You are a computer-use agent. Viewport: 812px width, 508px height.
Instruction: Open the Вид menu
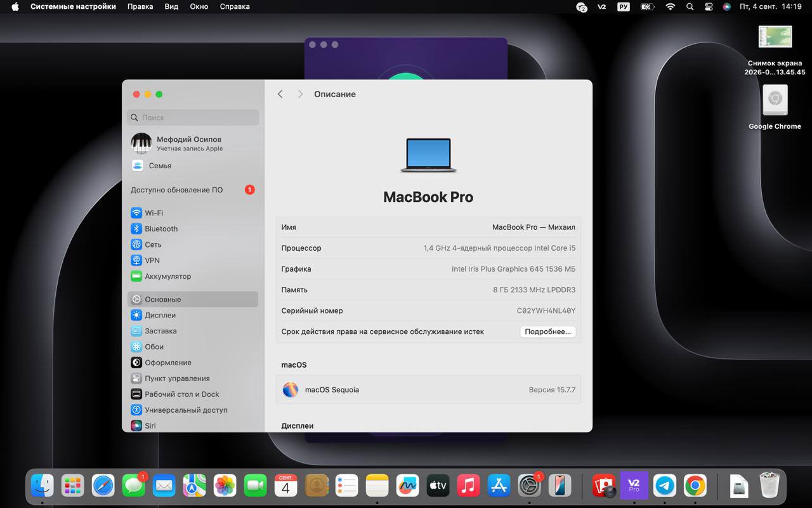click(171, 6)
